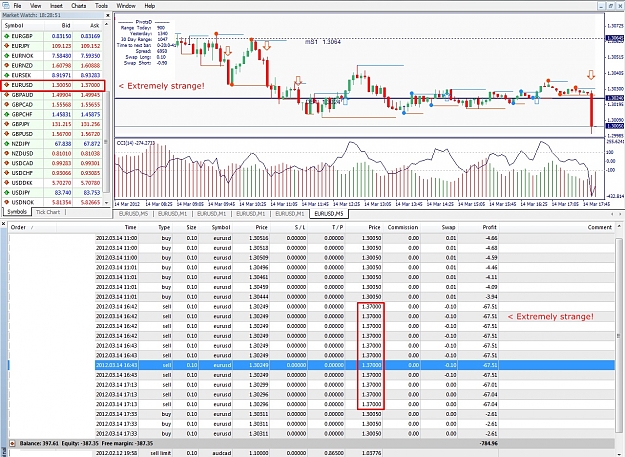Sort trades by the Profit column header
Screen dimensions: 625x457
tap(489, 228)
